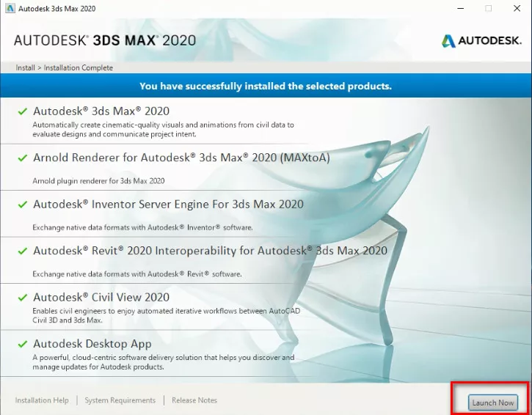The height and width of the screenshot is (415, 532).
Task: Click the Launch Now button
Action: click(x=492, y=403)
